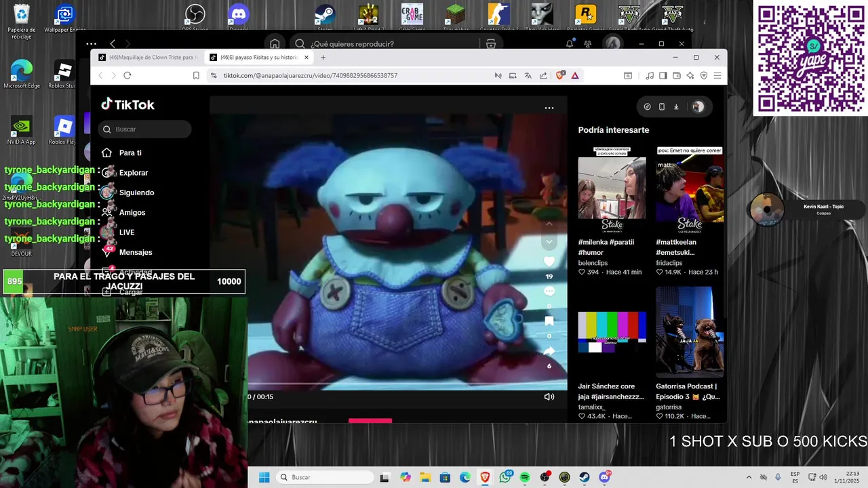Show hidden system tray icons
Viewport: 868px width, 488px height.
pos(749,477)
